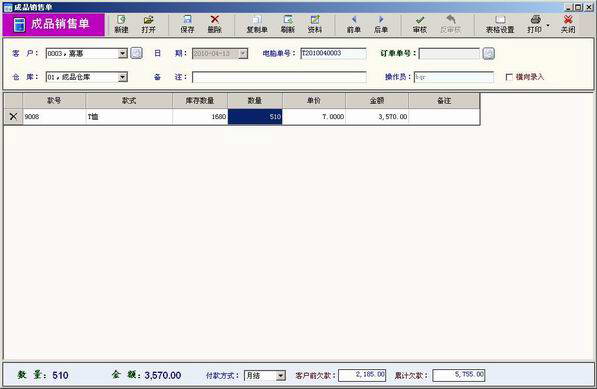Click the 成品销售单 banner calculator icon
The image size is (597, 389).
[x=19, y=24]
